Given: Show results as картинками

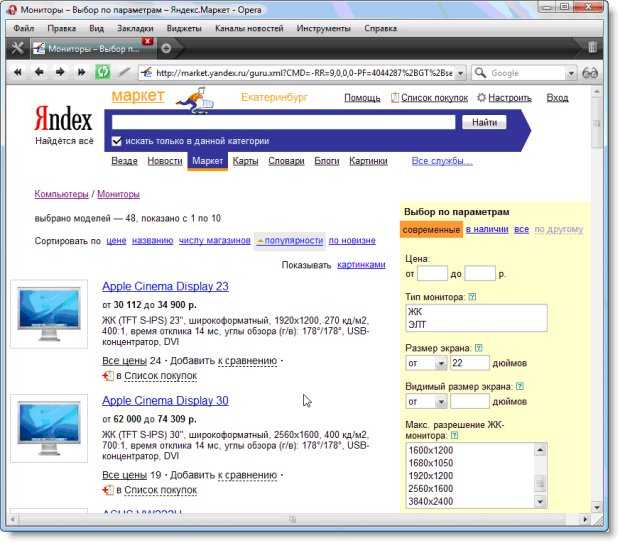Looking at the screenshot, I should point(361,265).
